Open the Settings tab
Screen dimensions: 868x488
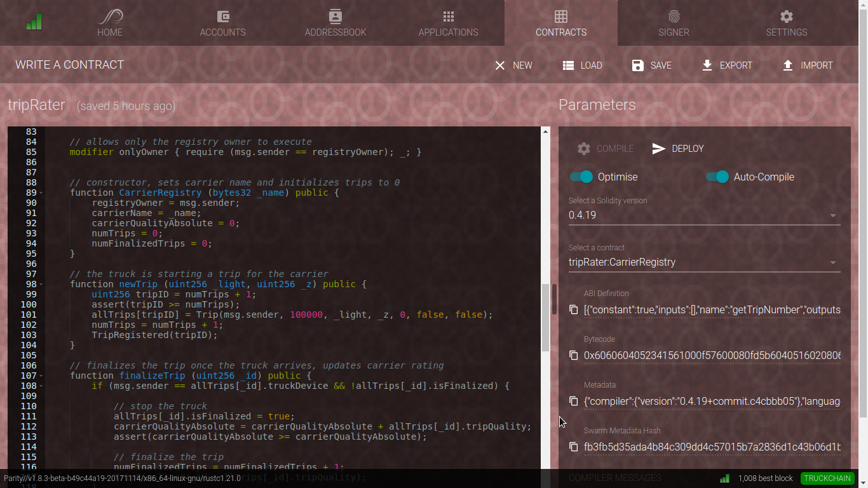pos(787,23)
